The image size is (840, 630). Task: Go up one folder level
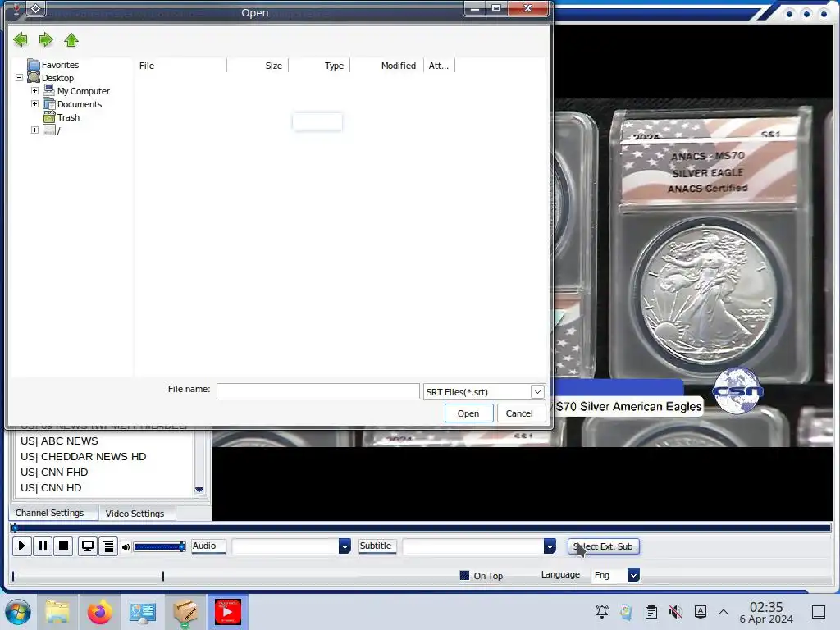71,39
